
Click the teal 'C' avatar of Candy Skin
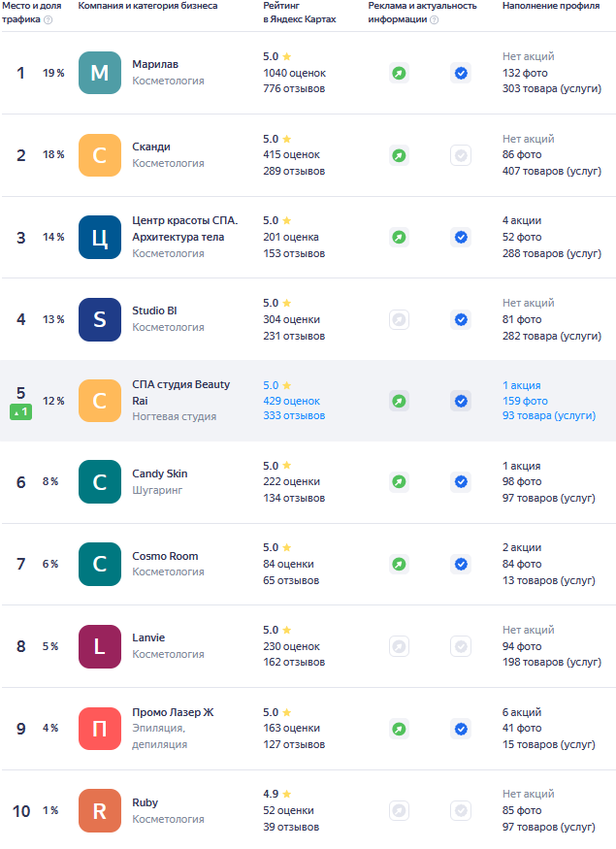click(100, 482)
